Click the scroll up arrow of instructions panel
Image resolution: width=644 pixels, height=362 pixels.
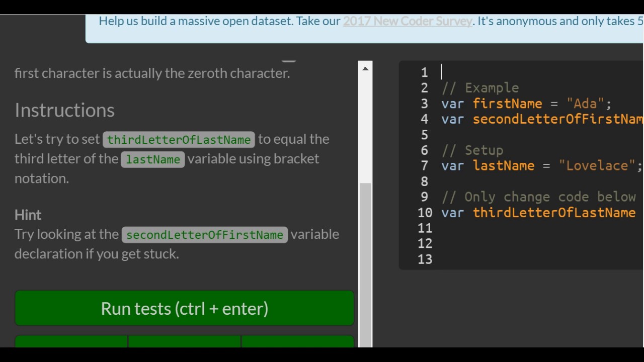tap(366, 68)
